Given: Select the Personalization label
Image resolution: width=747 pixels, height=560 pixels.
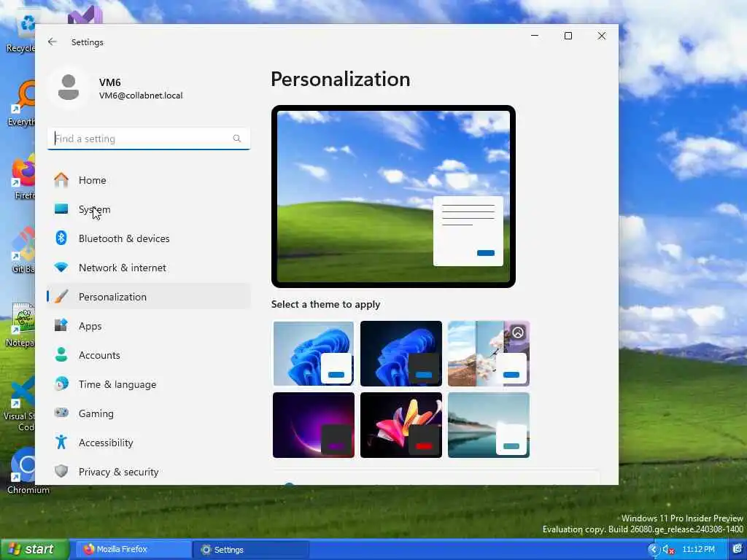Looking at the screenshot, I should (x=112, y=297).
